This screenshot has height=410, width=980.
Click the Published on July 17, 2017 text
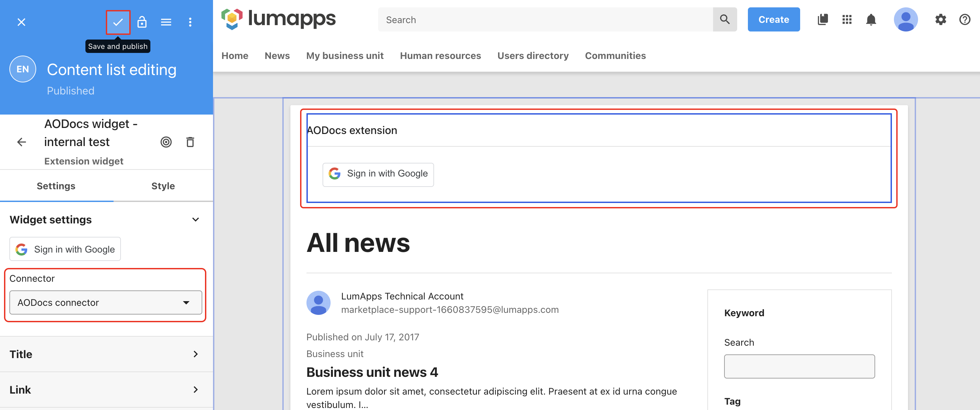pos(362,337)
